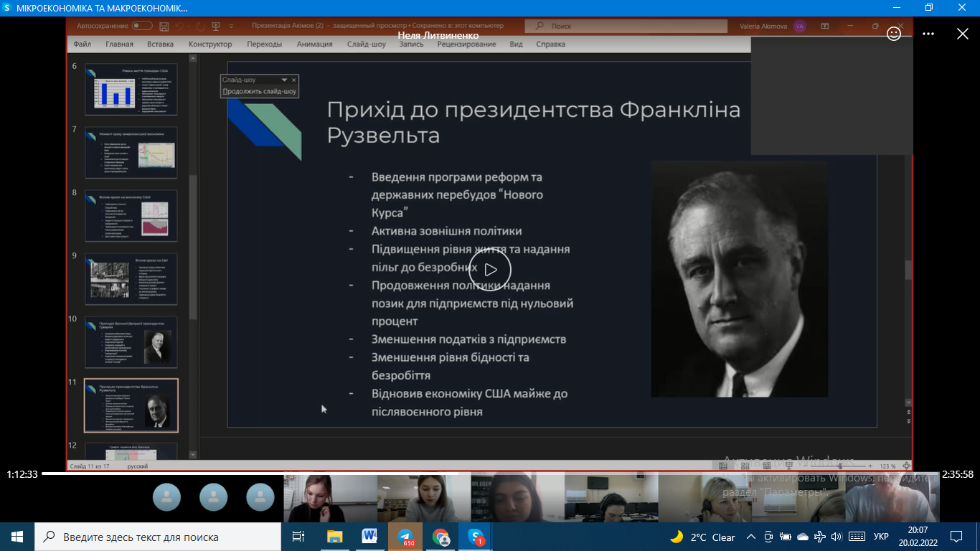Open the Файл menu tab

click(82, 44)
